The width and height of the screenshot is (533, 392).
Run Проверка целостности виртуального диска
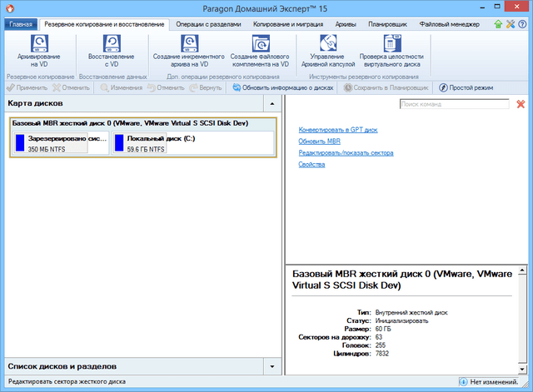click(x=391, y=44)
